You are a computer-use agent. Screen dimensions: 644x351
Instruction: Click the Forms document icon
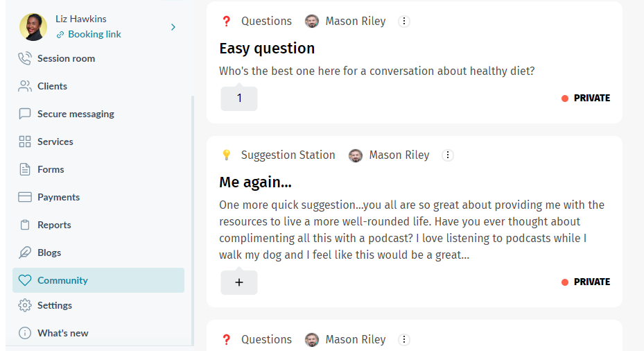(x=25, y=169)
